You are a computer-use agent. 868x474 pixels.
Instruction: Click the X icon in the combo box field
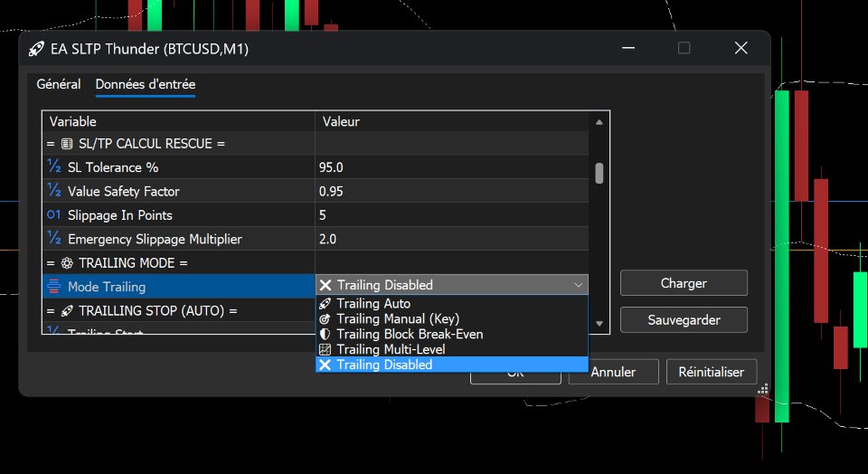pyautogui.click(x=325, y=285)
